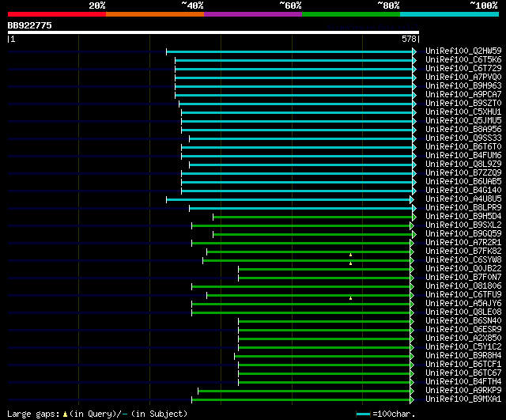506x420 pixels.
Task: Click the UniRef100_A2X850 label
Action: click(x=463, y=339)
